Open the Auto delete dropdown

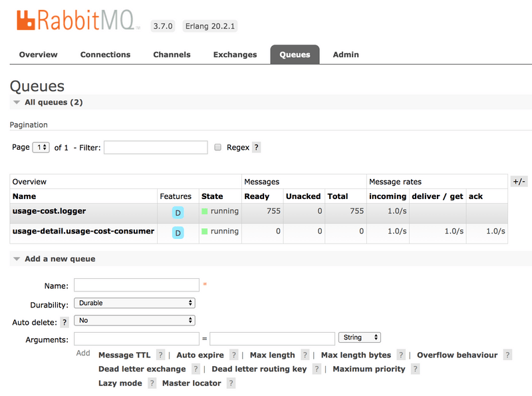click(x=134, y=320)
